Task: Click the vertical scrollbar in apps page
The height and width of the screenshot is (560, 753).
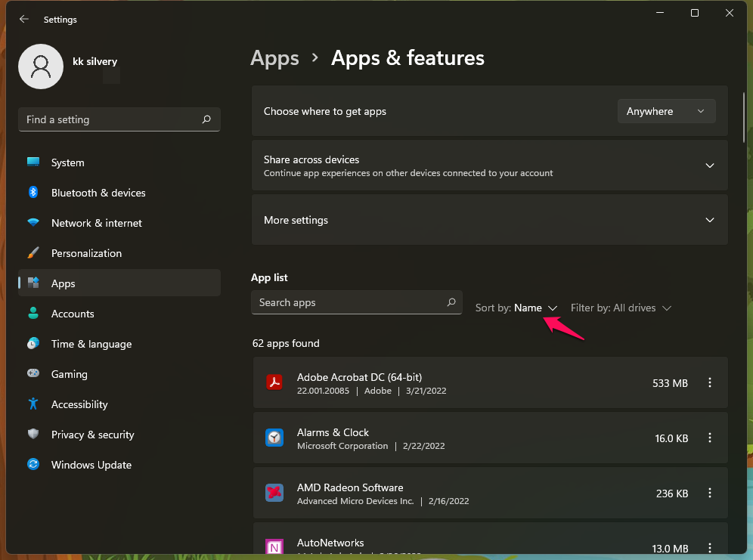Action: tap(743, 118)
